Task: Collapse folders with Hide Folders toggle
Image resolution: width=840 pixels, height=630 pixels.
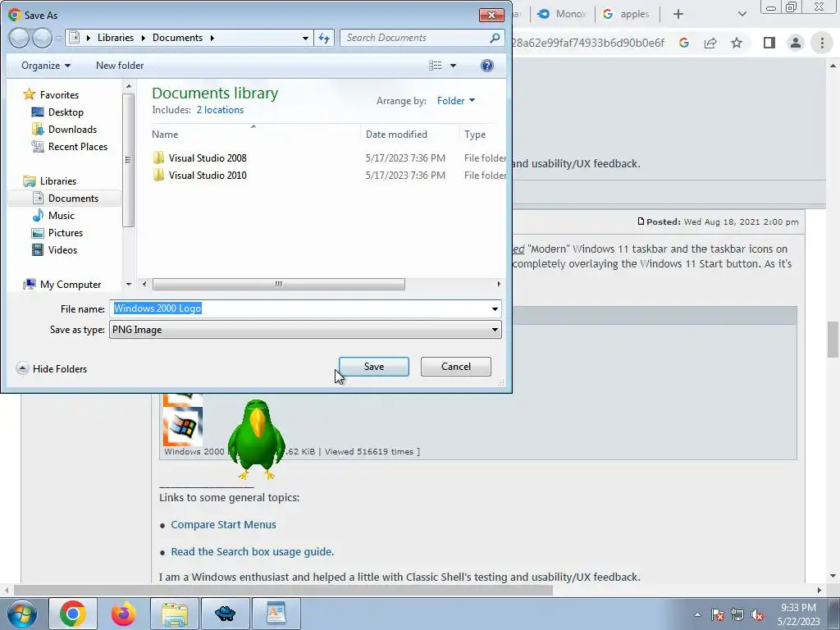Action: point(52,368)
